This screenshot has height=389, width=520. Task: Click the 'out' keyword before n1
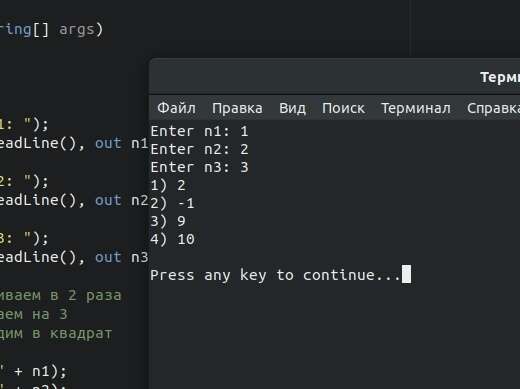[x=108, y=143]
